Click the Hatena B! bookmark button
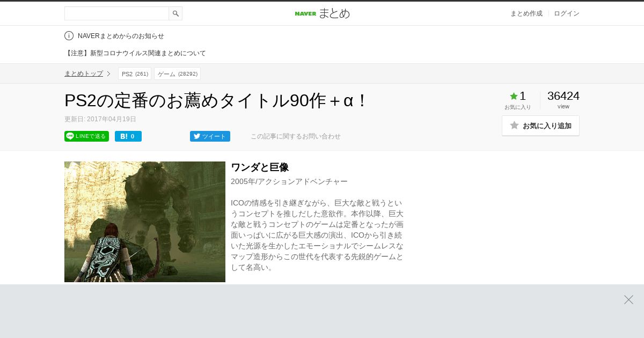The width and height of the screenshot is (644, 338). coord(128,136)
